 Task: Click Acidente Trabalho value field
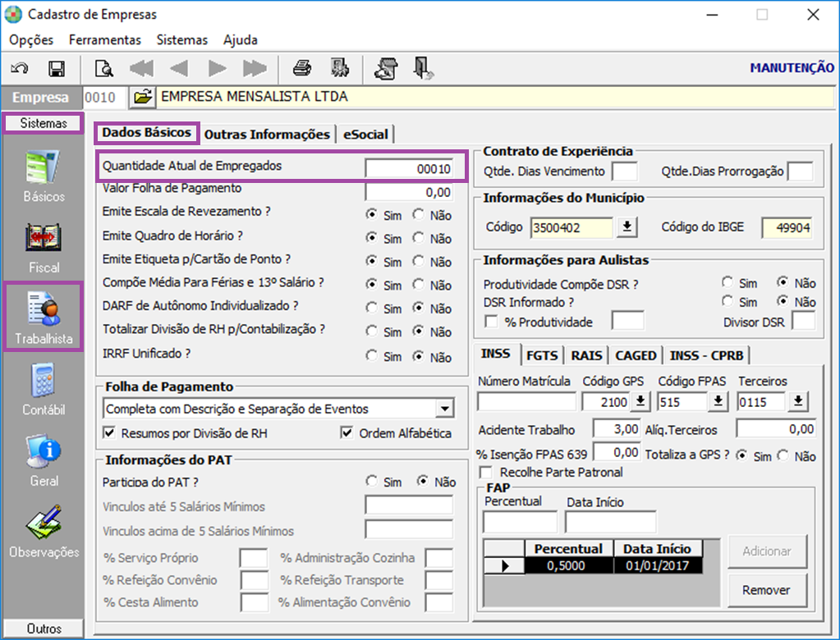pos(617,428)
